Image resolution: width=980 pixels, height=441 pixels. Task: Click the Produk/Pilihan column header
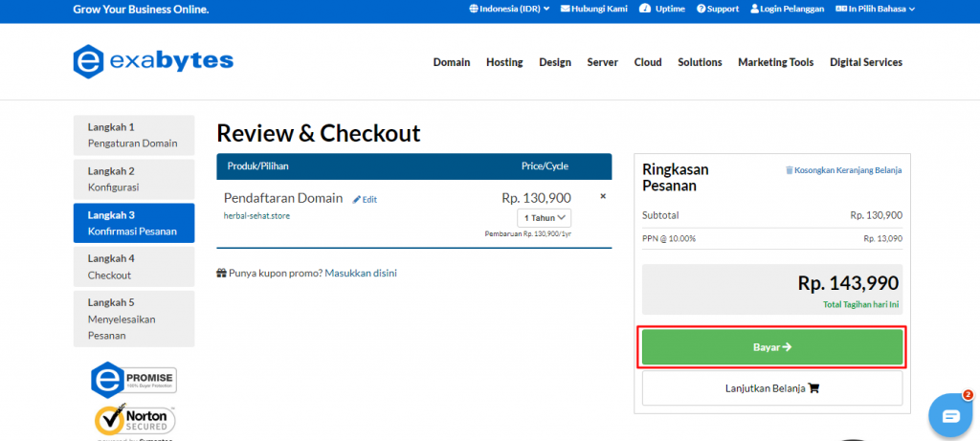(x=258, y=166)
